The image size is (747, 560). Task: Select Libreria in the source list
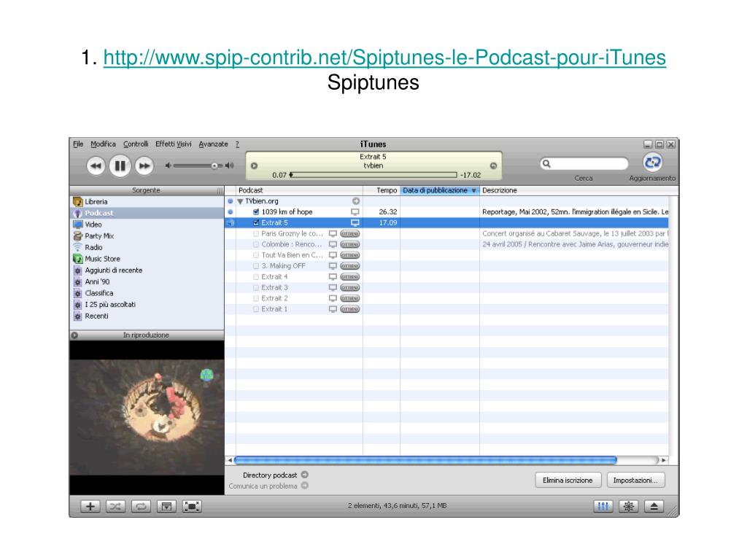click(x=147, y=201)
